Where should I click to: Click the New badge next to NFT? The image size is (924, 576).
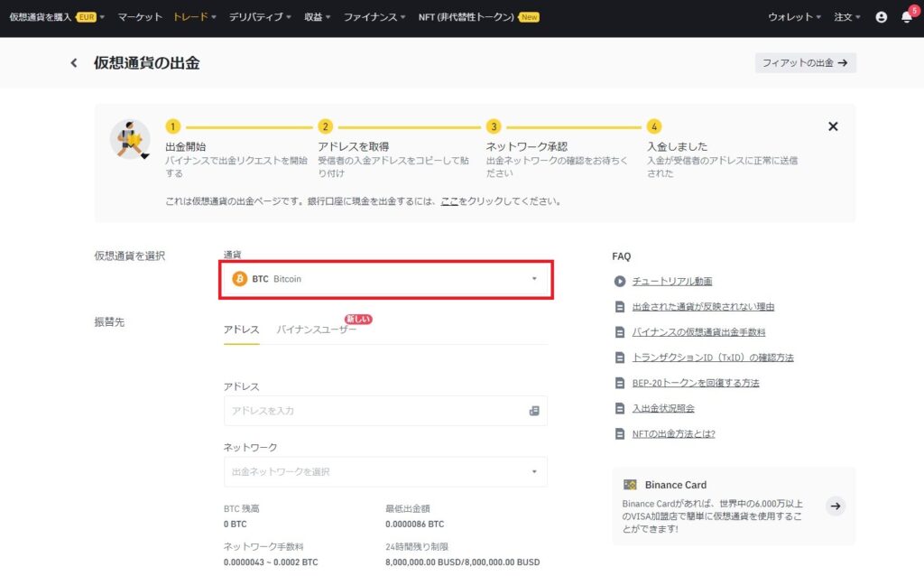click(529, 17)
